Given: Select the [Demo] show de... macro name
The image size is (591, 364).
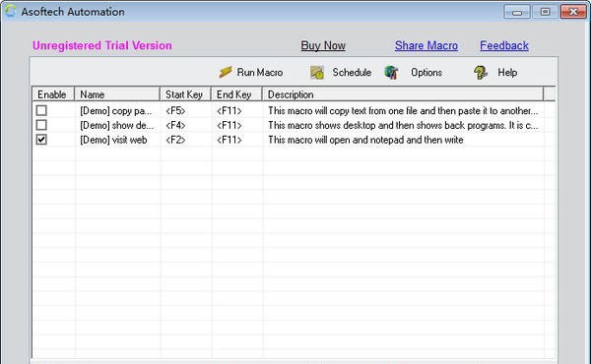Looking at the screenshot, I should tap(116, 125).
